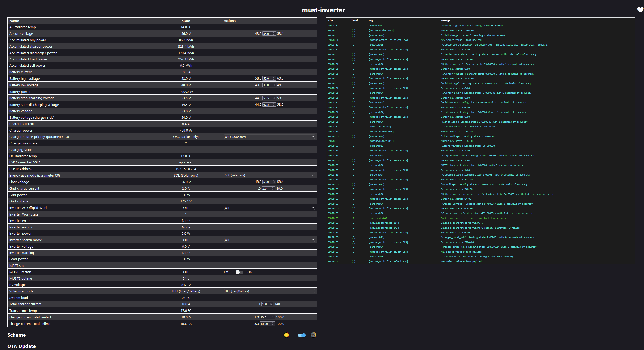Open Energy use mode dropdown
The image size is (644, 350).
[x=269, y=175]
